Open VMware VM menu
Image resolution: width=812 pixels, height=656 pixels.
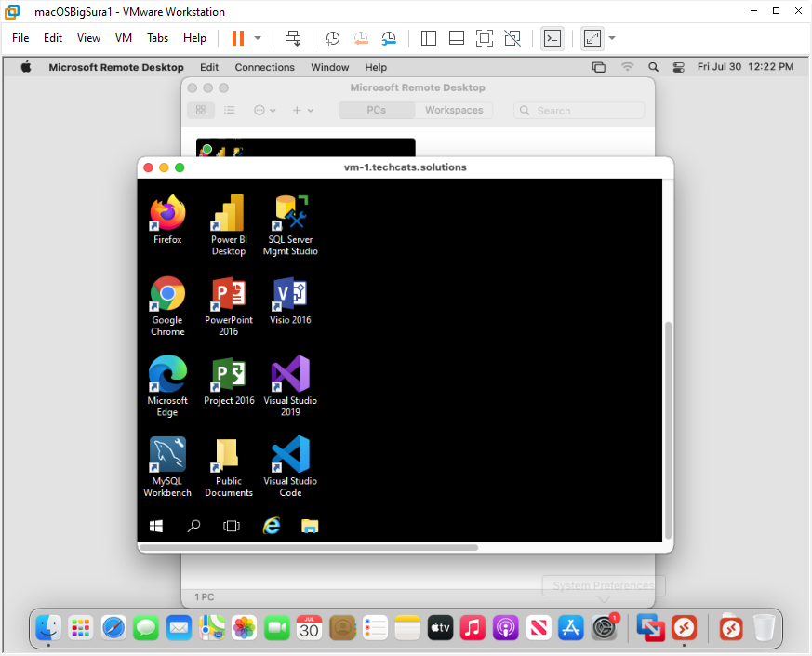pyautogui.click(x=124, y=38)
